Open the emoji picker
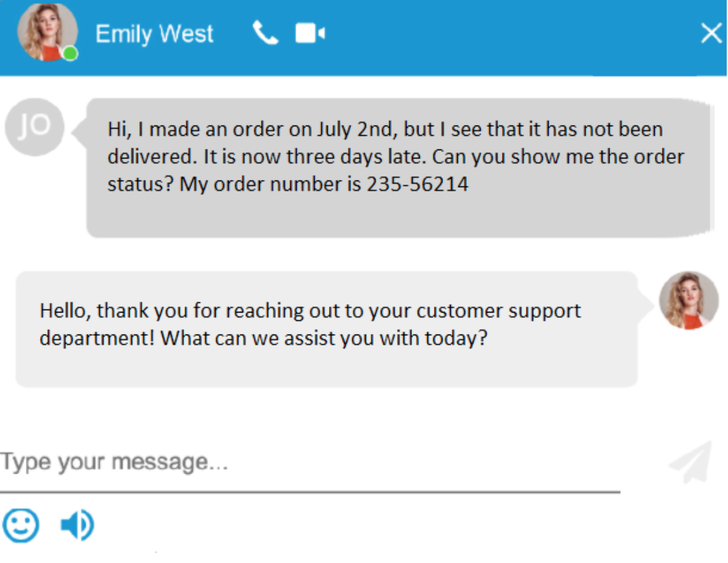Image resolution: width=728 pixels, height=563 pixels. coord(21,525)
